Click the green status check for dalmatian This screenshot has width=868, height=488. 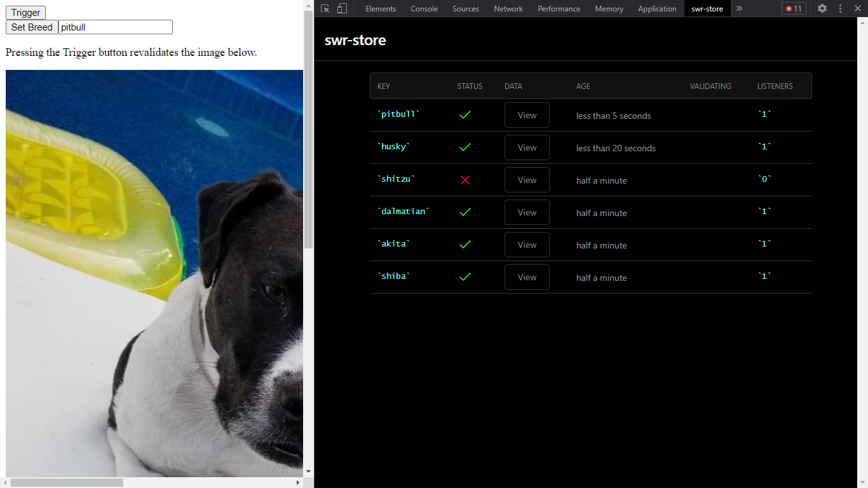click(465, 212)
